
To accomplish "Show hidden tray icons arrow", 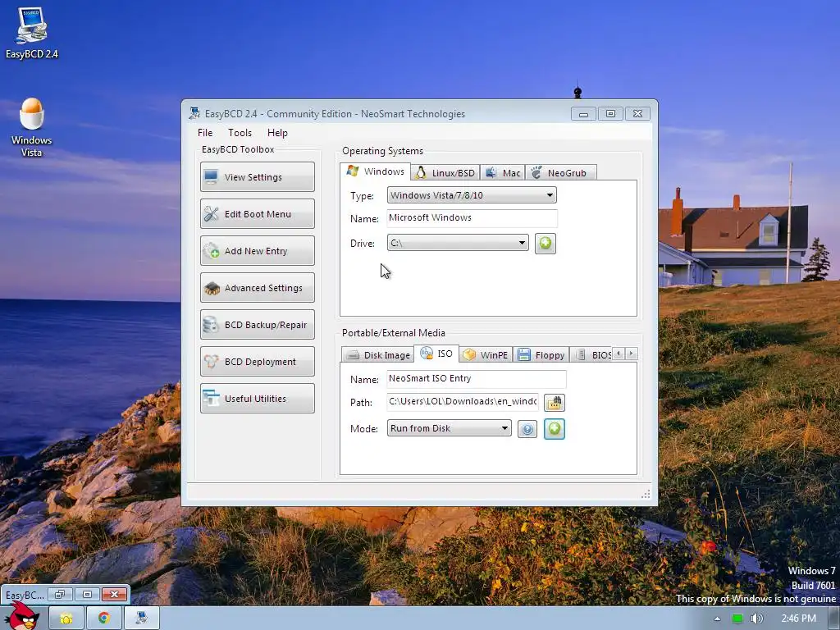I will click(717, 619).
